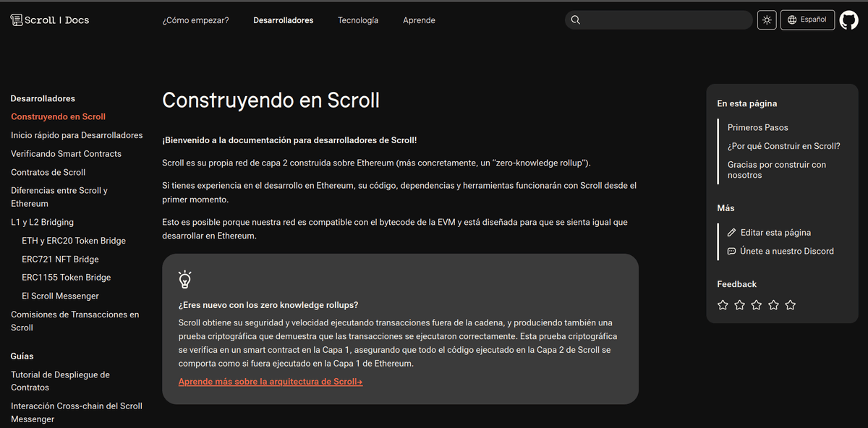
Task: Rate the page with the fourth star
Action: coord(773,305)
